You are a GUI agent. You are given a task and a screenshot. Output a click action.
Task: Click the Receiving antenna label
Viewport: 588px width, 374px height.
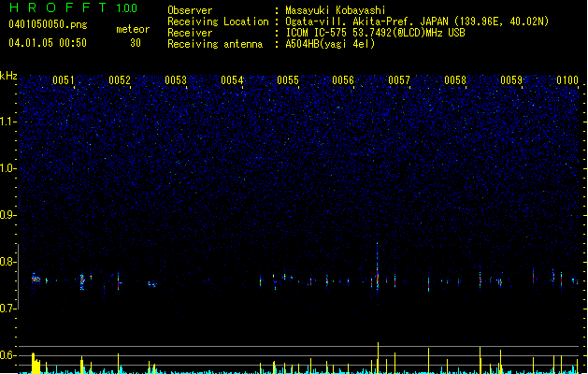tap(215, 44)
